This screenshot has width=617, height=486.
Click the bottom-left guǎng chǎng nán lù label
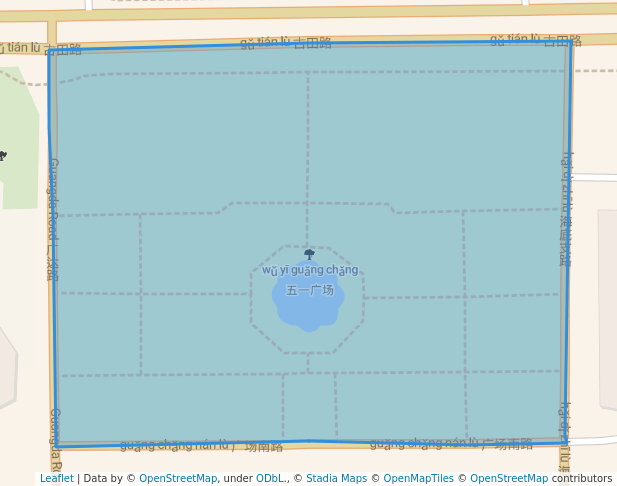click(201, 446)
